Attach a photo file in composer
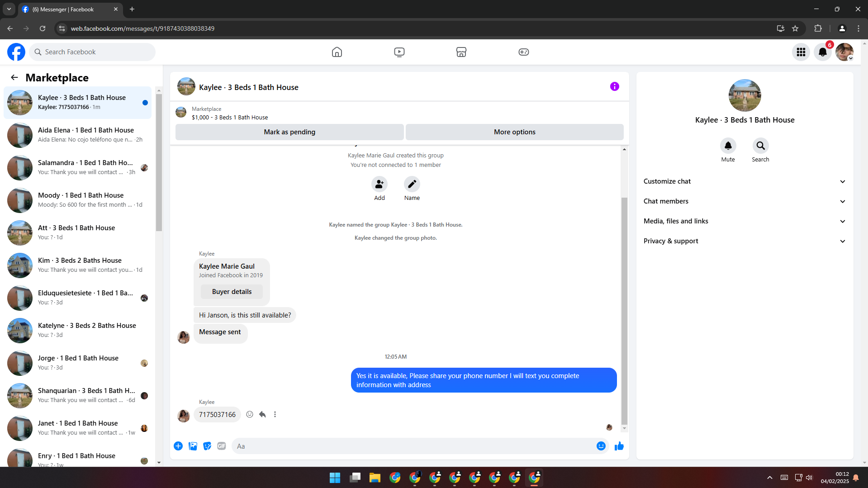The image size is (868, 488). pos(193,446)
